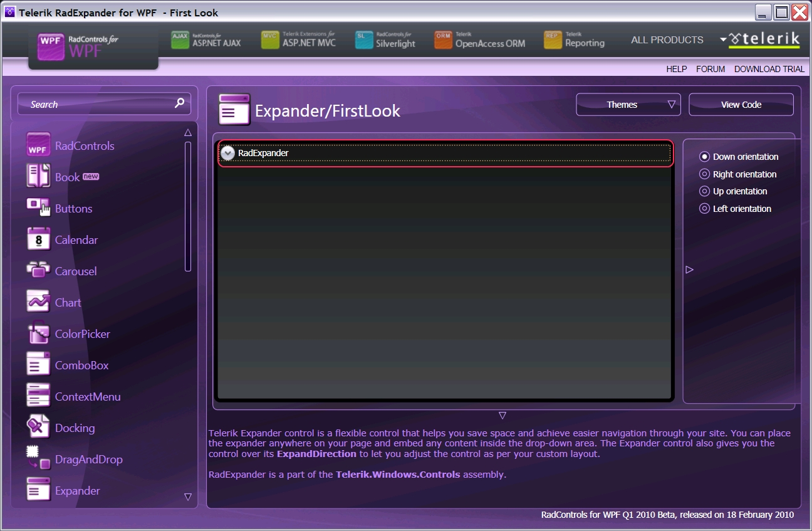This screenshot has height=531, width=812.
Task: Click the search magnifier icon
Action: pos(180,103)
